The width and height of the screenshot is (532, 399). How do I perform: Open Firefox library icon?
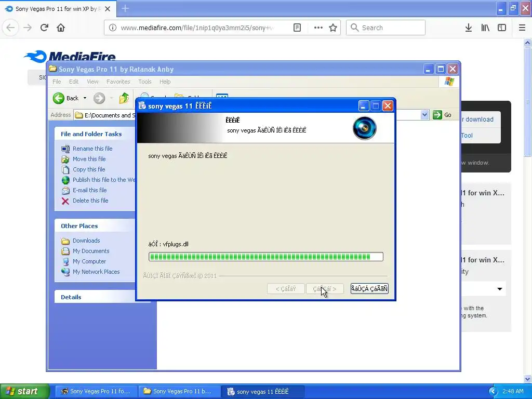coord(485,28)
